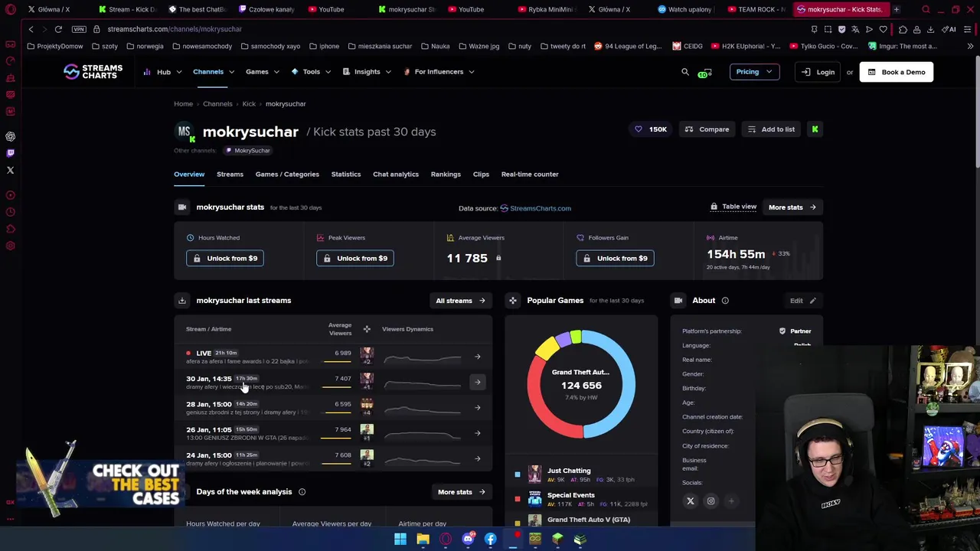
Task: Go back with the browser back arrow
Action: point(31,29)
